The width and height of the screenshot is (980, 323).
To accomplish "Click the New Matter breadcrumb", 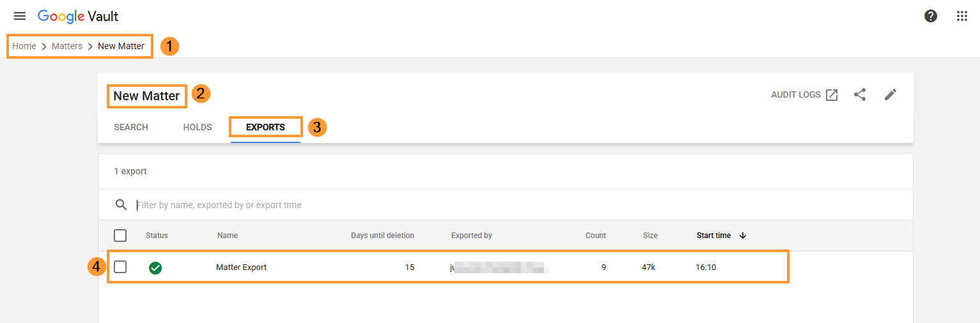I will [121, 46].
